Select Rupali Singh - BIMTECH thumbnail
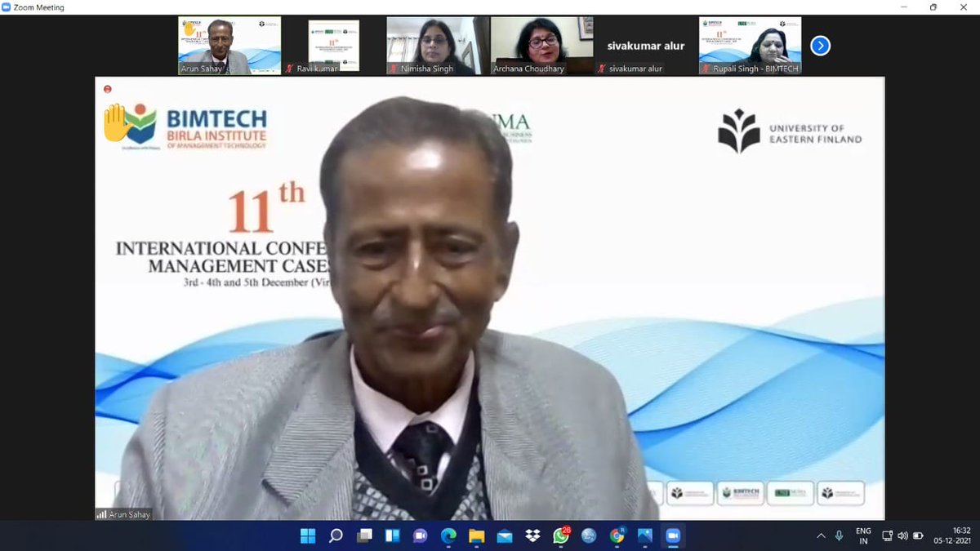The height and width of the screenshot is (551, 980). [x=750, y=46]
